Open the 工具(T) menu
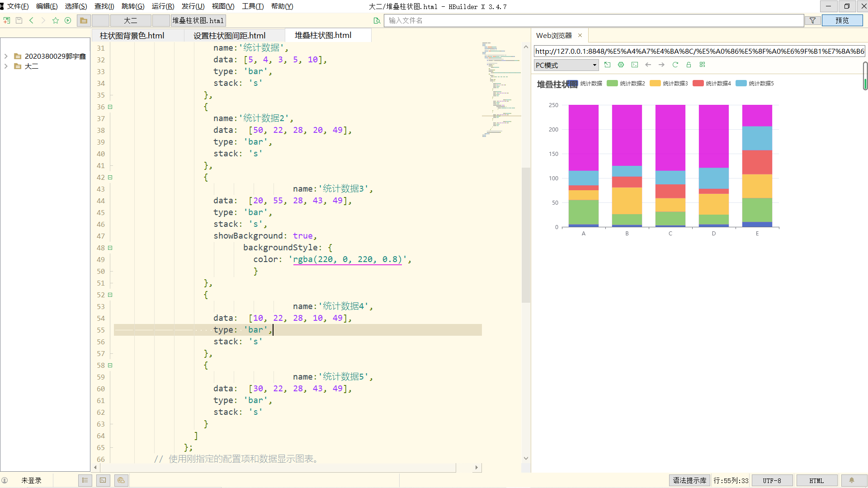 click(253, 6)
